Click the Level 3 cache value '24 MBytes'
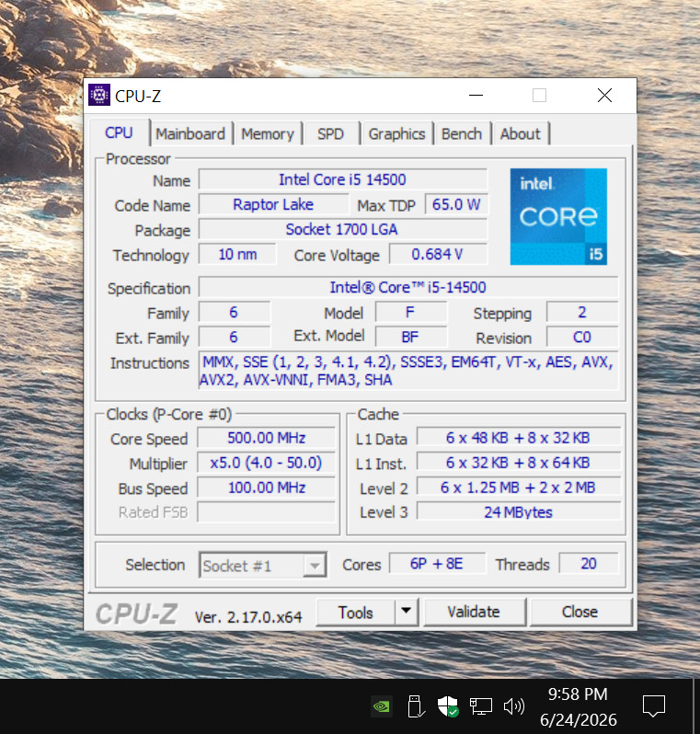 tap(518, 512)
